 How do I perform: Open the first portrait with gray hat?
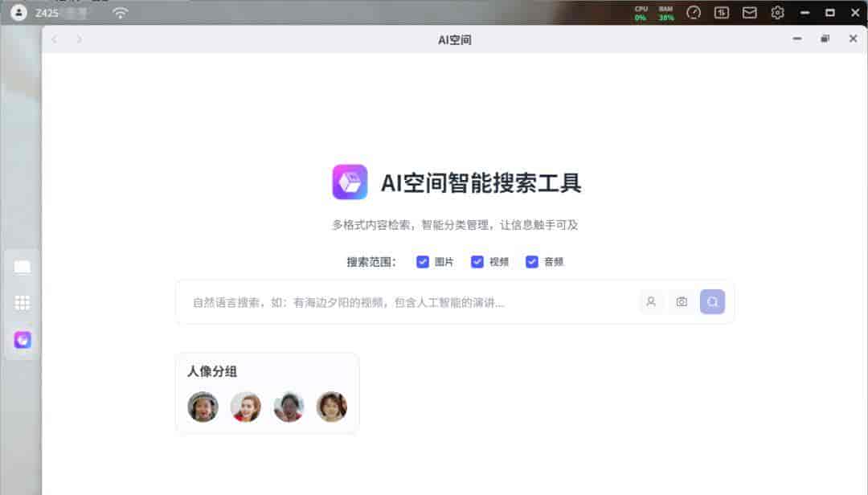click(x=203, y=407)
